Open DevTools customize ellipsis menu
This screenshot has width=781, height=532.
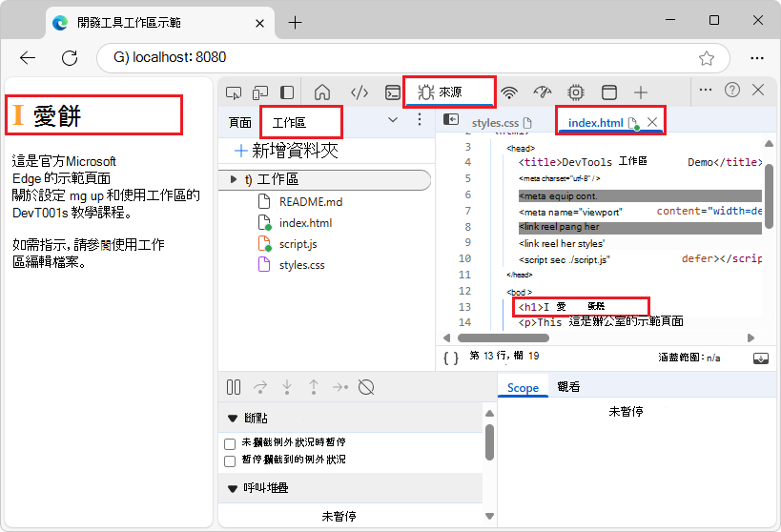[x=706, y=91]
